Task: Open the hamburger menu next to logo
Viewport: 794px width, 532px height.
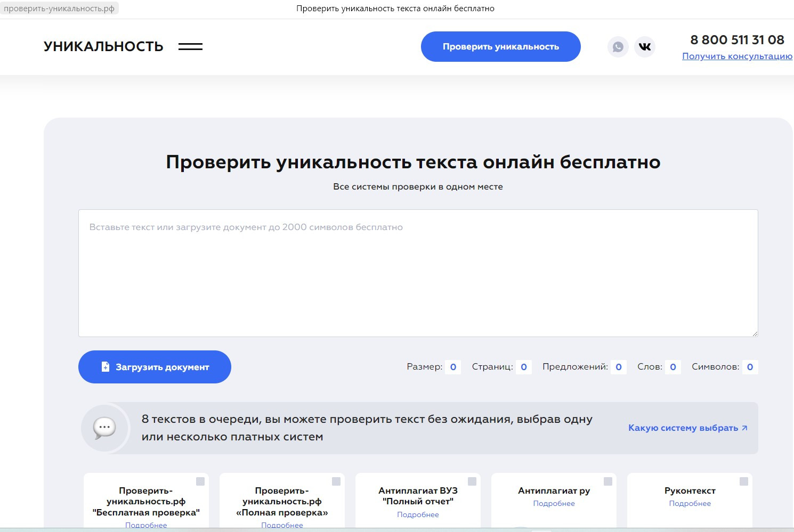Action: click(x=191, y=47)
